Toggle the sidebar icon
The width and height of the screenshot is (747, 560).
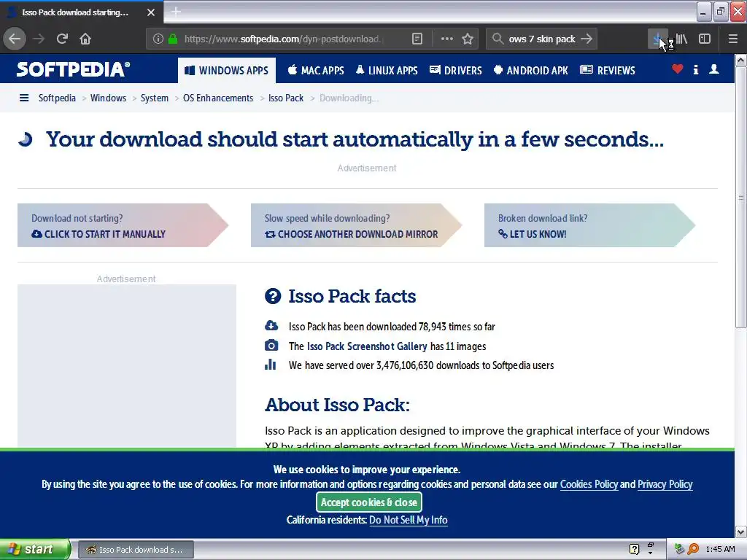(705, 39)
